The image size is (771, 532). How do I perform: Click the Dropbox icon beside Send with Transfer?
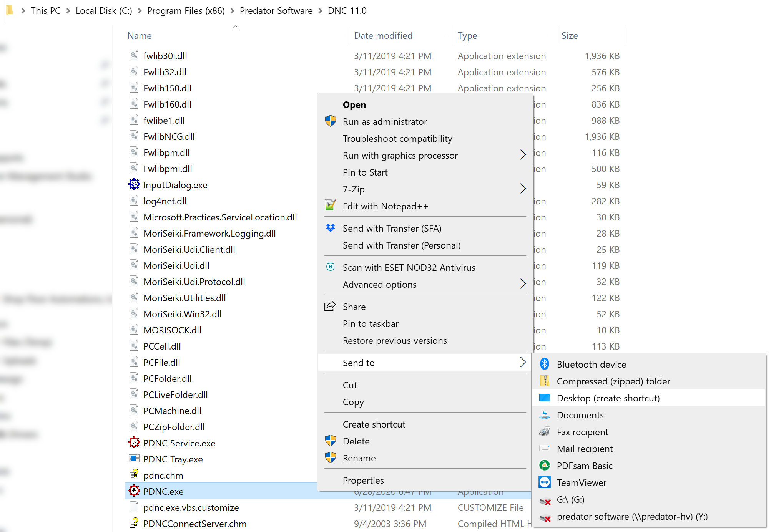331,228
